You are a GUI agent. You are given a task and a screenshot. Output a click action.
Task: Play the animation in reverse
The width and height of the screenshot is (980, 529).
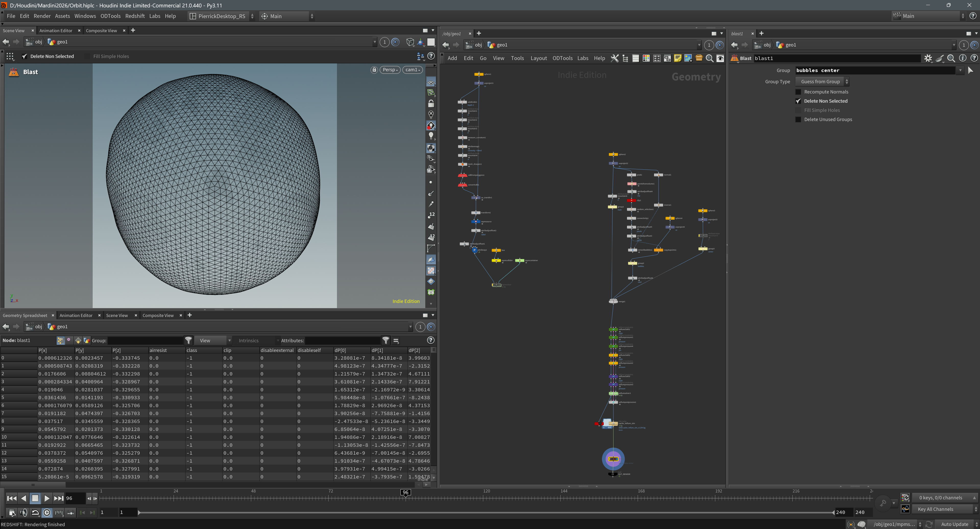pyautogui.click(x=23, y=498)
